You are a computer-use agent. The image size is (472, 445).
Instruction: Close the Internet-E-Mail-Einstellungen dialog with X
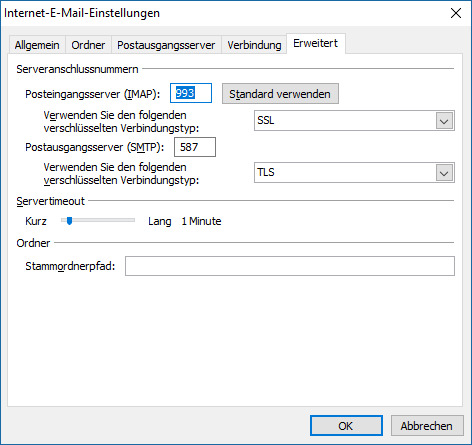[456, 13]
